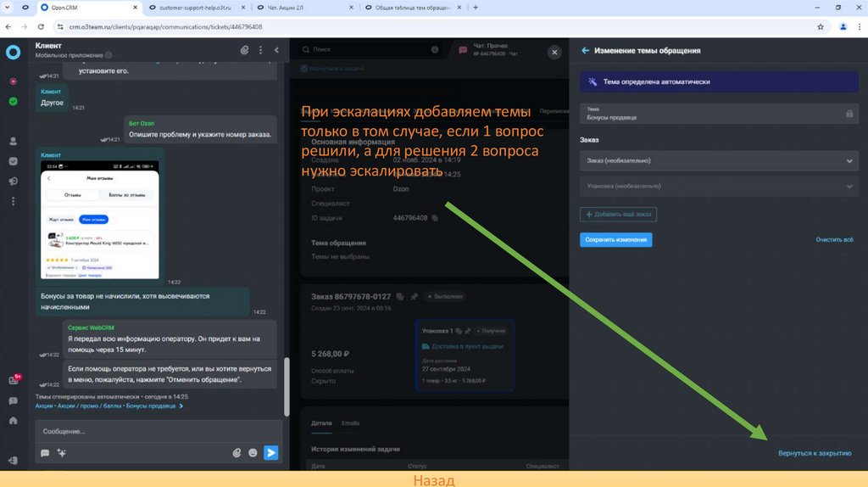Screen dimensions: 868x487
Task: Switch to the customer-support-help browser tab
Action: pos(197,8)
